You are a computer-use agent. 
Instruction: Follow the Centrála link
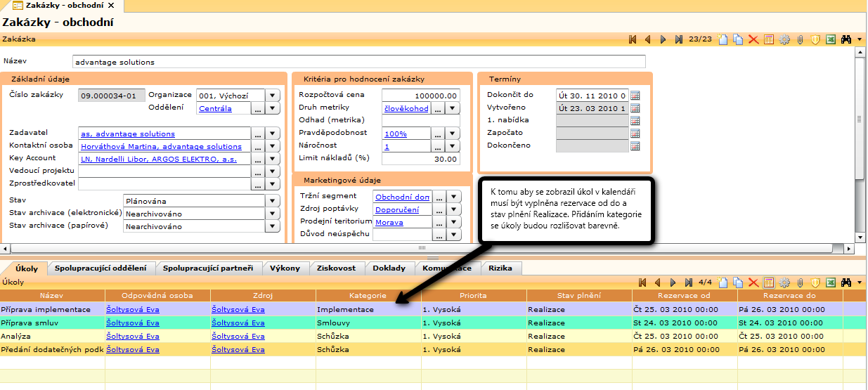[214, 108]
